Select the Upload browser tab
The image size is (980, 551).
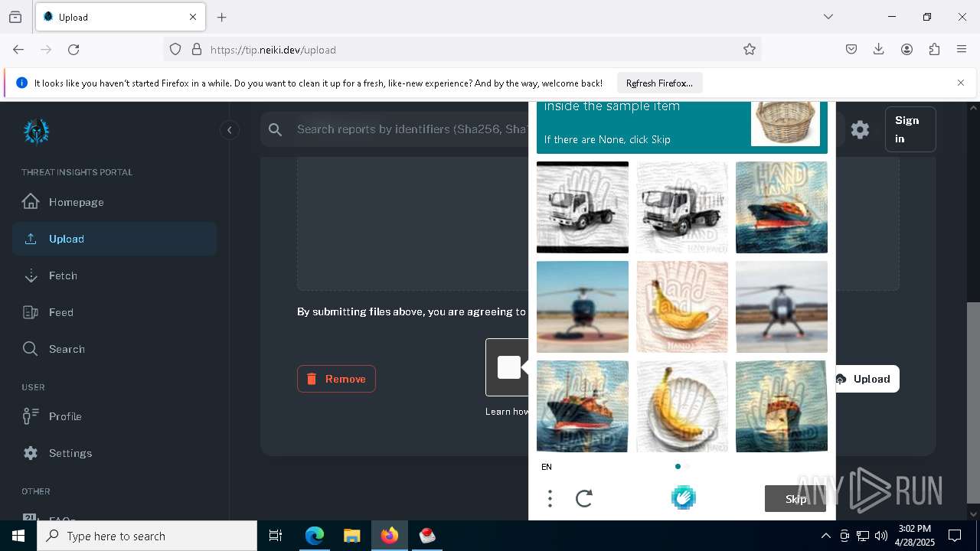tap(120, 17)
